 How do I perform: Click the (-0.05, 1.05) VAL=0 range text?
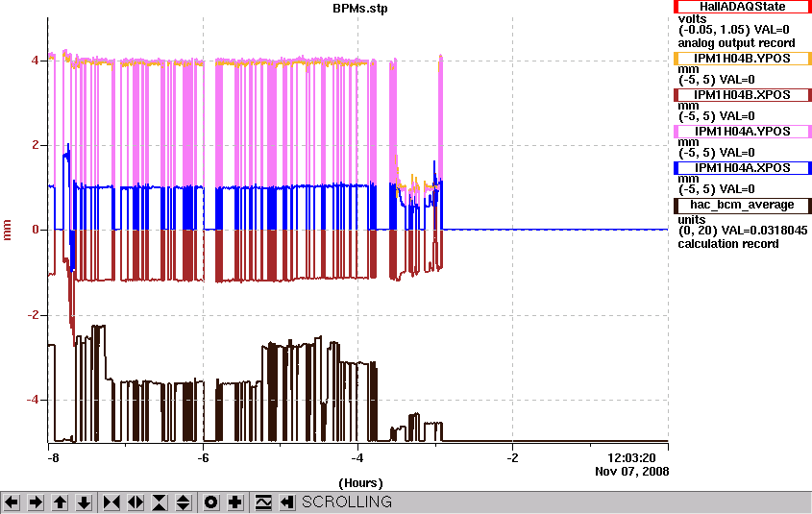734,30
